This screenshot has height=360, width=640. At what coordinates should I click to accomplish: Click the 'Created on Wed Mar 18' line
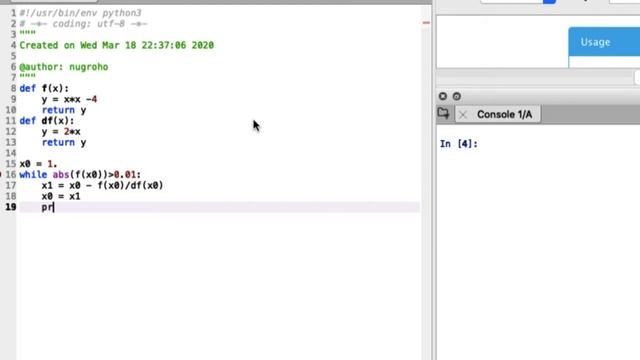116,45
